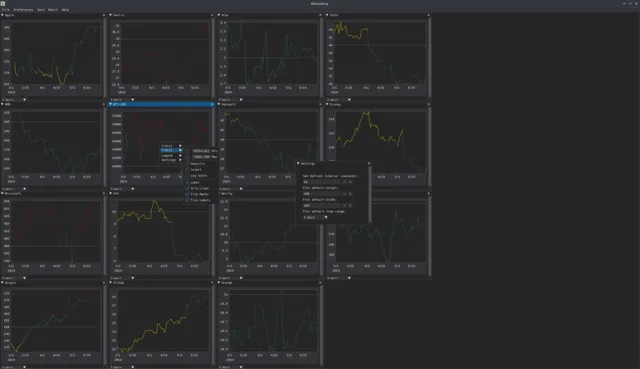Uncheck the Tick Labels checkbox

(x=187, y=200)
